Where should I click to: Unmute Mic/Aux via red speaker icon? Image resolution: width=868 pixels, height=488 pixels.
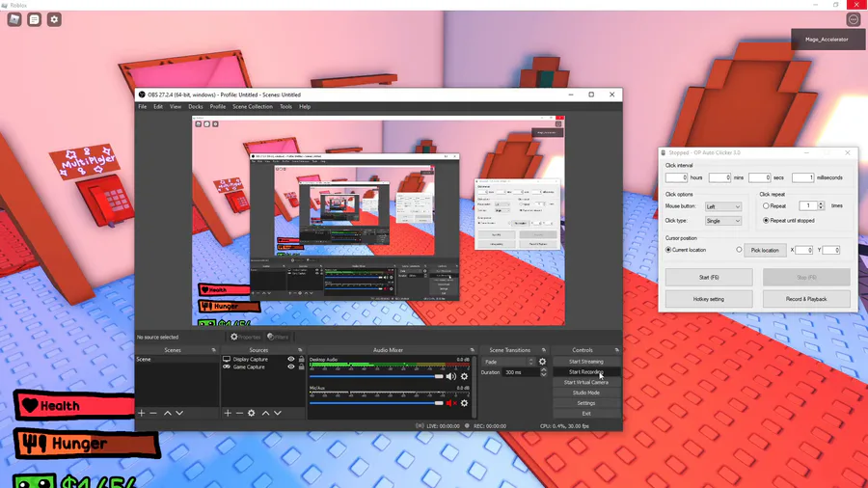point(451,403)
